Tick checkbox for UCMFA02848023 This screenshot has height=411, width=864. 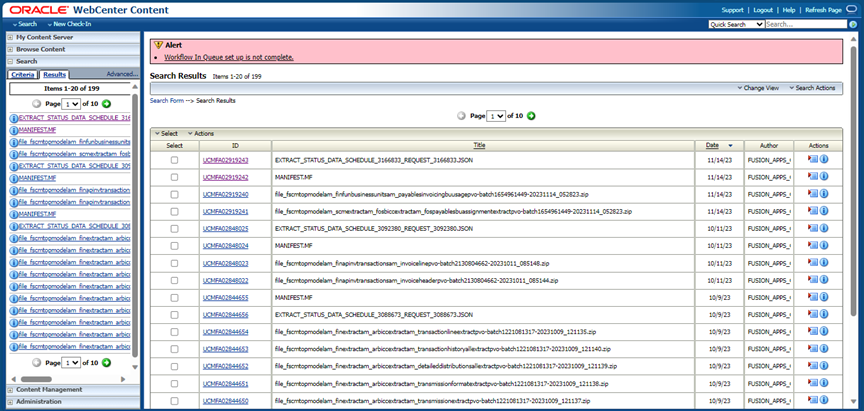(x=174, y=263)
